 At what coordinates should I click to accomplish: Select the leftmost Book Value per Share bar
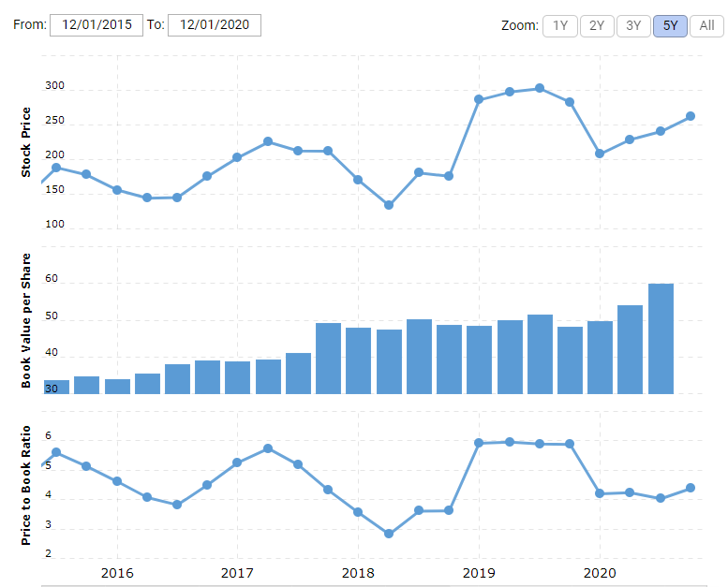point(56,387)
